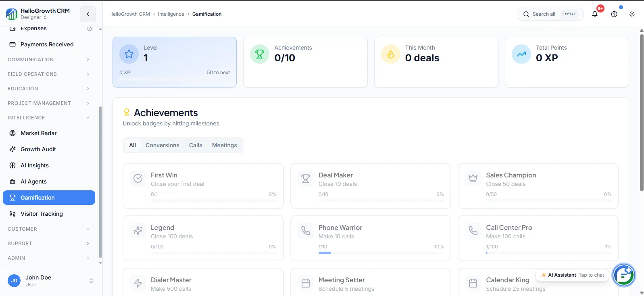Click AI Assistant Tap to chat label
Viewport: 644px width, 296px height.
(572, 275)
